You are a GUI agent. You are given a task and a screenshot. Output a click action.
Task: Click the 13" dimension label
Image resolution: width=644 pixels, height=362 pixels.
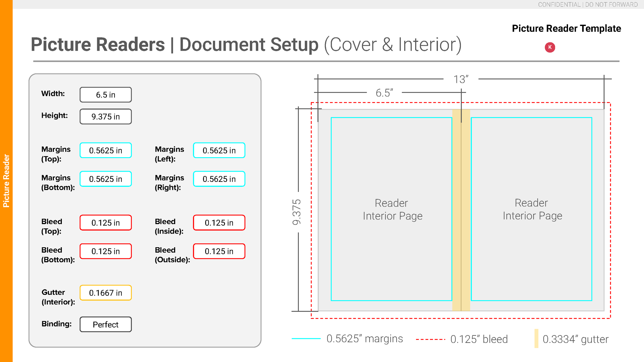tap(461, 79)
